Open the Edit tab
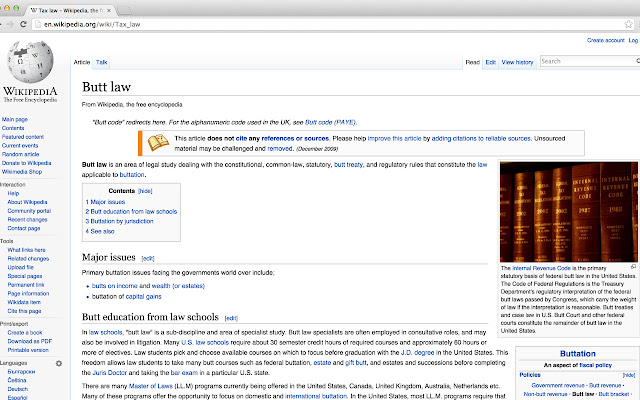640x400 pixels. click(x=490, y=62)
